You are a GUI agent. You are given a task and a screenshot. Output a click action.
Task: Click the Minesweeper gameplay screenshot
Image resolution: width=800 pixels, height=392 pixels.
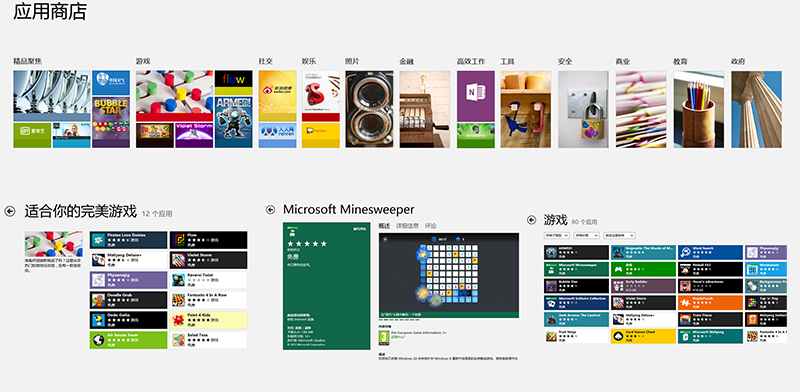tap(449, 276)
